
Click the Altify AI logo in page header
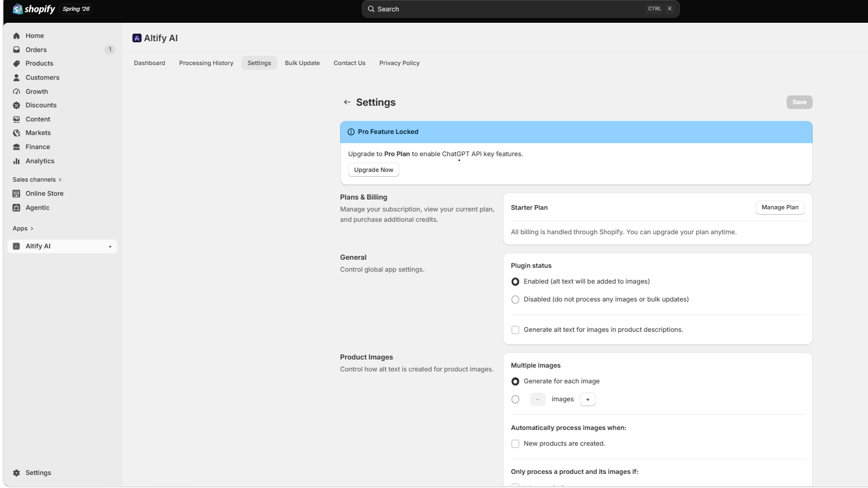pyautogui.click(x=137, y=38)
